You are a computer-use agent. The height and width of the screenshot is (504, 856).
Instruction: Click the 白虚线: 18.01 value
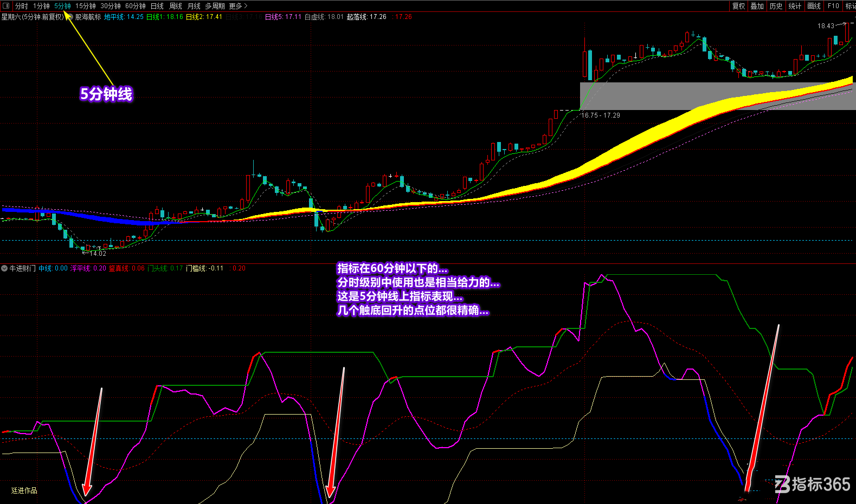click(324, 17)
